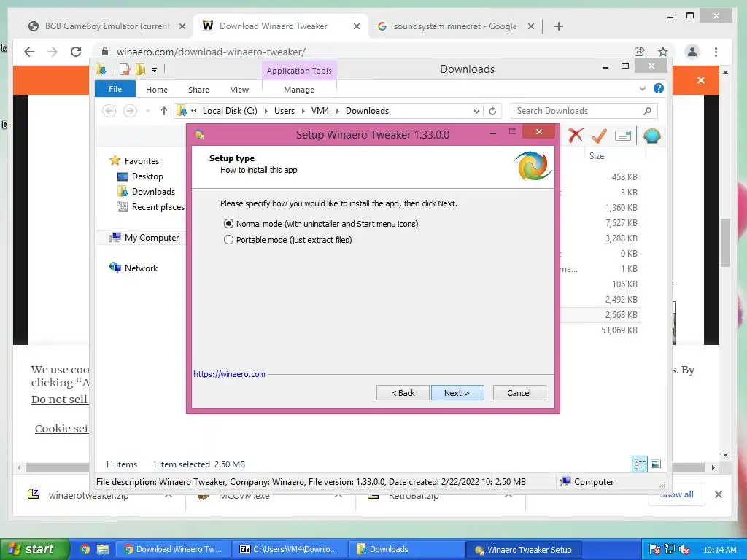Click the Winaero Tweaker logo in setup
The height and width of the screenshot is (560, 747).
[x=532, y=166]
